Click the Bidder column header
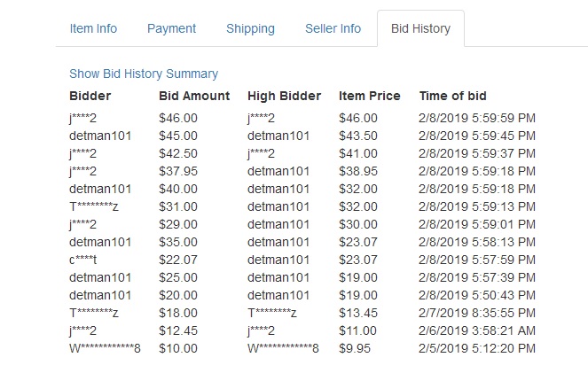This screenshot has width=588, height=373. (90, 96)
